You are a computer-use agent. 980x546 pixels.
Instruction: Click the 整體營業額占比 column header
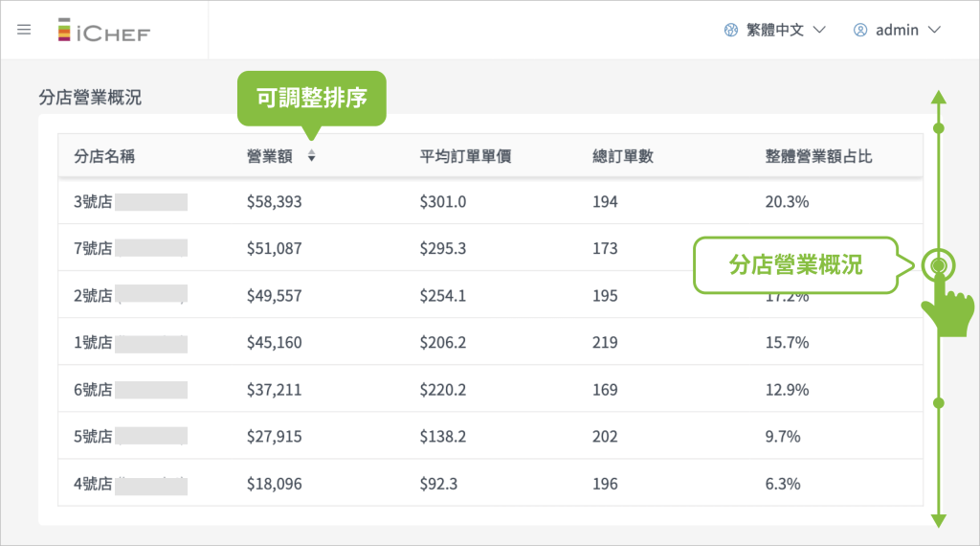[818, 156]
